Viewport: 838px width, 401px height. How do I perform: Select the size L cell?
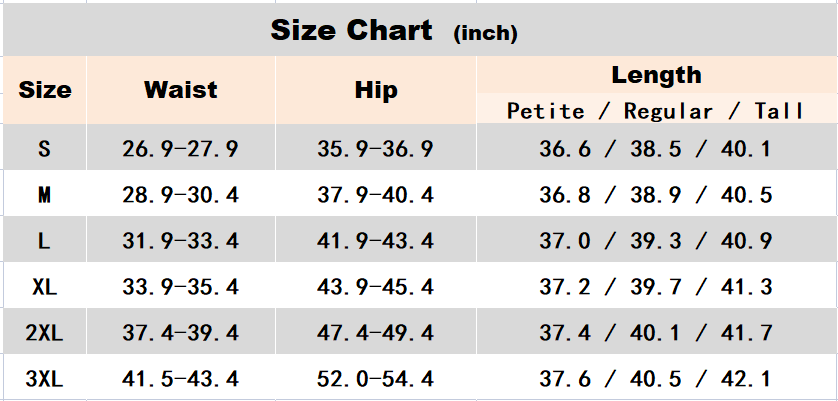point(45,240)
